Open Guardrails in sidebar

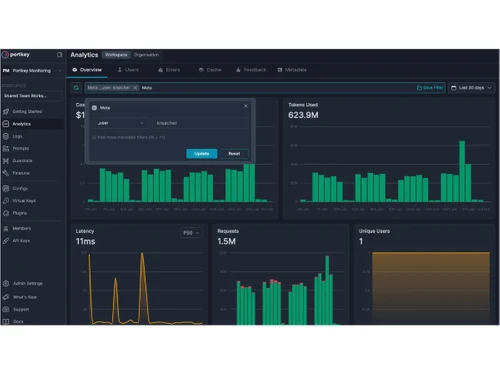[32, 161]
